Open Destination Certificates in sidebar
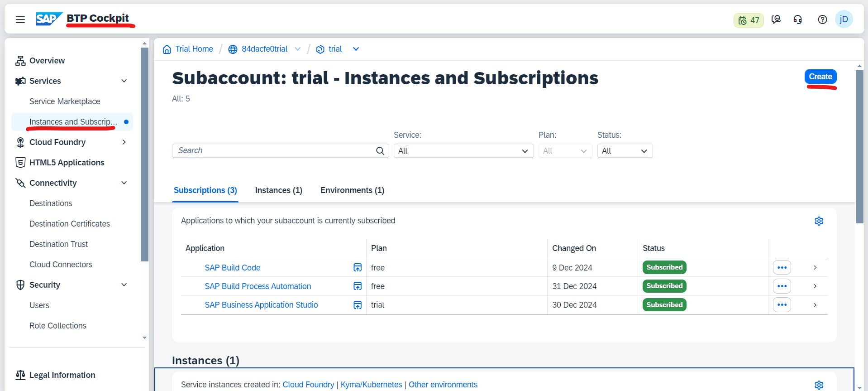 pyautogui.click(x=70, y=224)
